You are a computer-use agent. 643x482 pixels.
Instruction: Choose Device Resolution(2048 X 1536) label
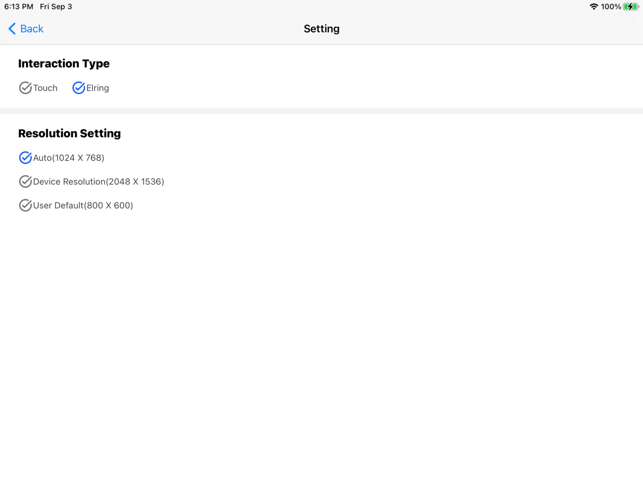[x=98, y=182]
